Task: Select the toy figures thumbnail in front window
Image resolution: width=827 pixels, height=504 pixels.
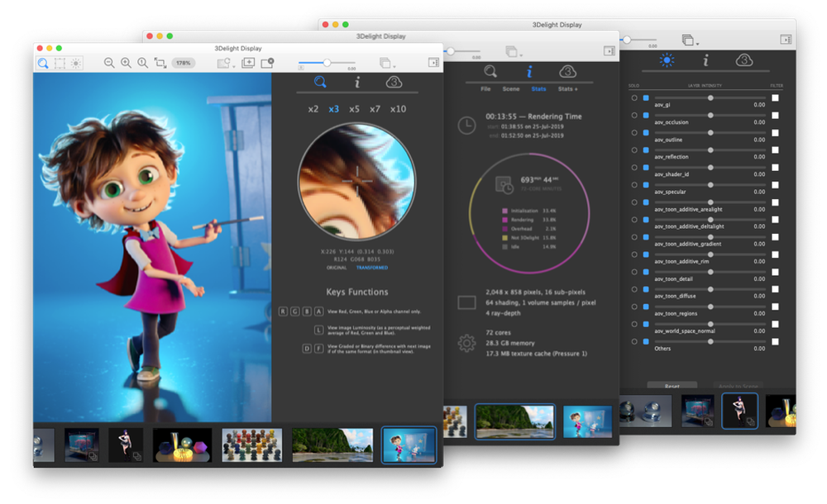Action: coord(252,445)
